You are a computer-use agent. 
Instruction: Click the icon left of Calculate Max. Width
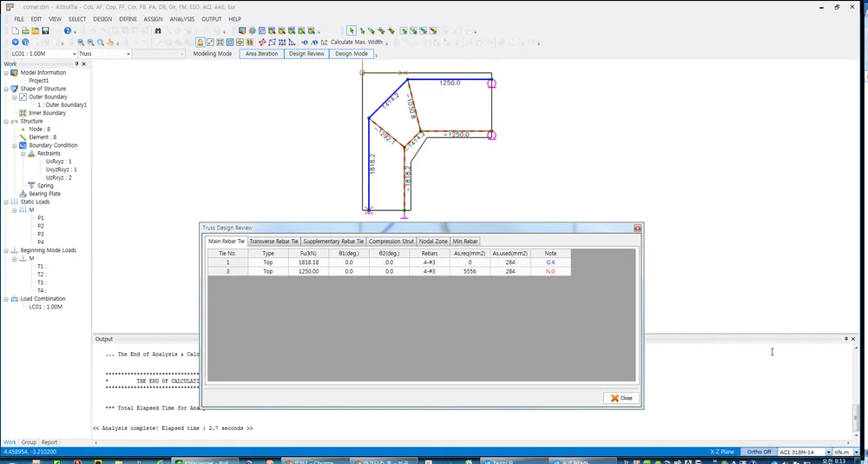[324, 42]
